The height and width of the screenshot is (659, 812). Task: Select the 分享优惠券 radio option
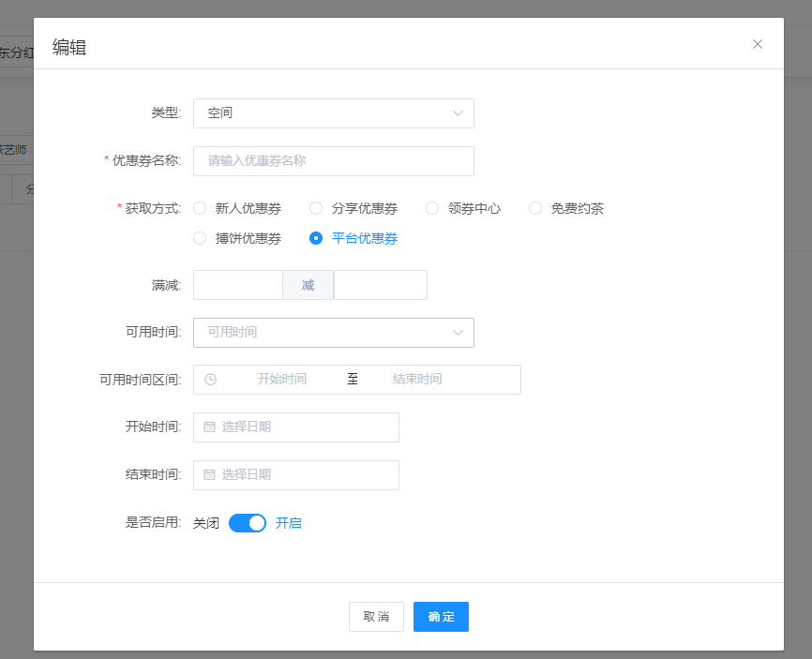tap(316, 208)
